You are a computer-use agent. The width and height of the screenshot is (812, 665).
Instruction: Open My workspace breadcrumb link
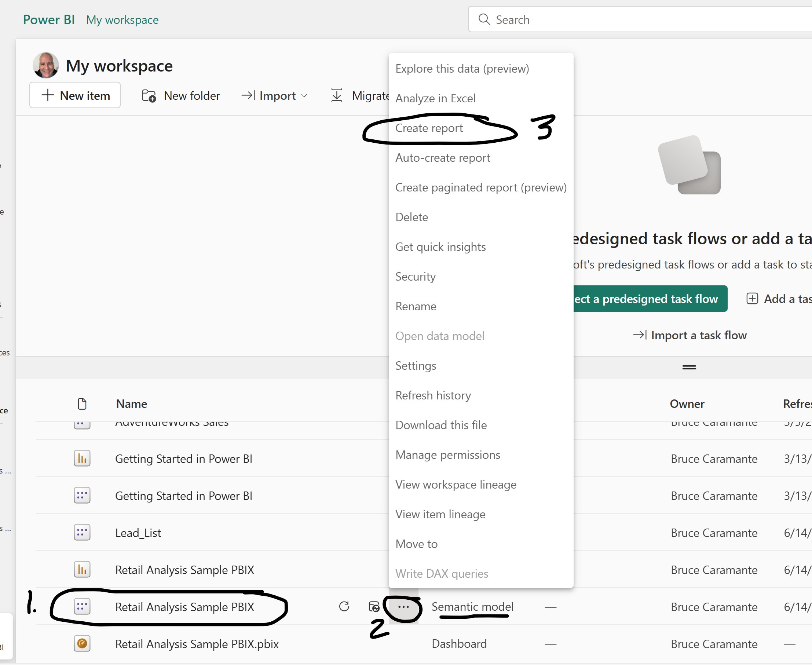pyautogui.click(x=122, y=19)
